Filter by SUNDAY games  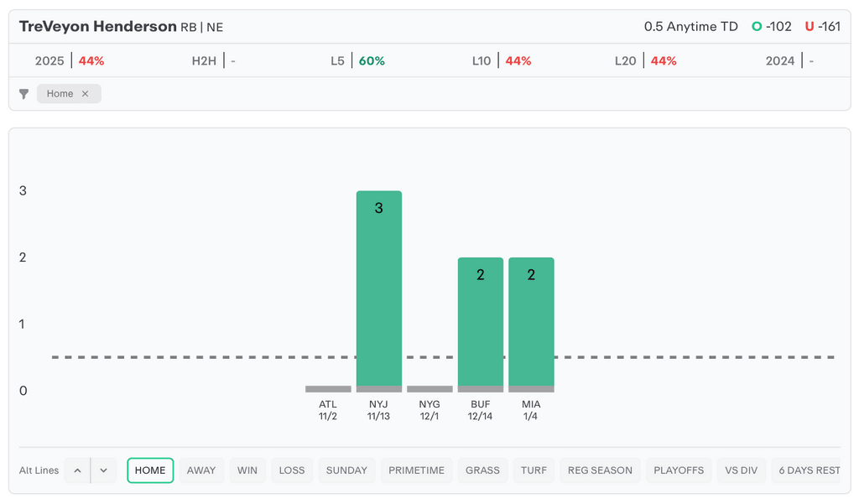click(346, 470)
